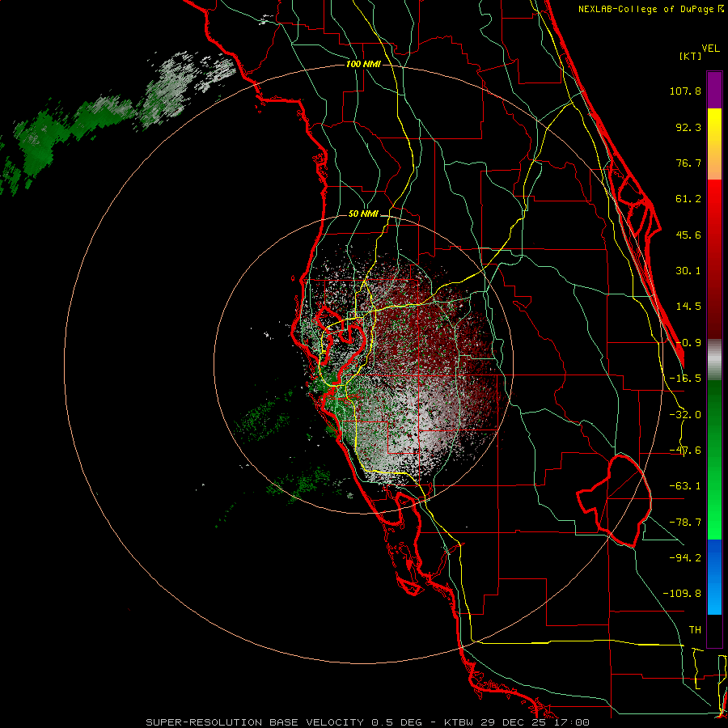Click the 100 NMI range ring label

coord(363,64)
